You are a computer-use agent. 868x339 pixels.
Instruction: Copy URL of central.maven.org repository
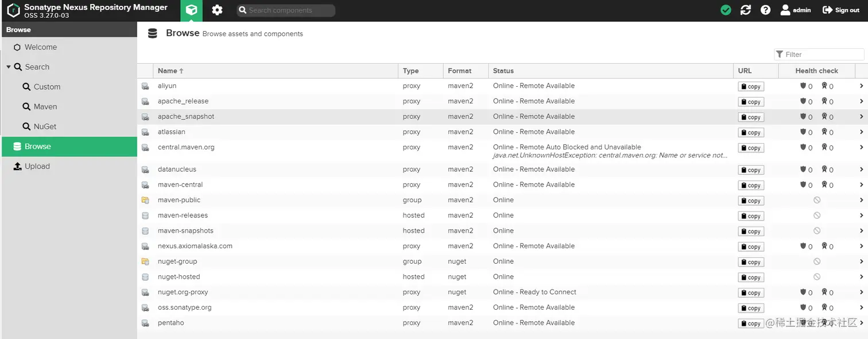(751, 148)
